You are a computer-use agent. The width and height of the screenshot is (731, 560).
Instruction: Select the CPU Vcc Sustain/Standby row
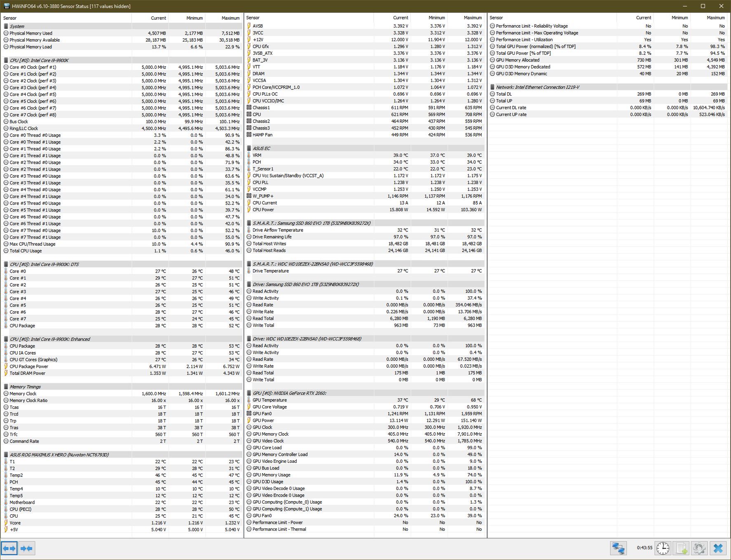click(365, 175)
